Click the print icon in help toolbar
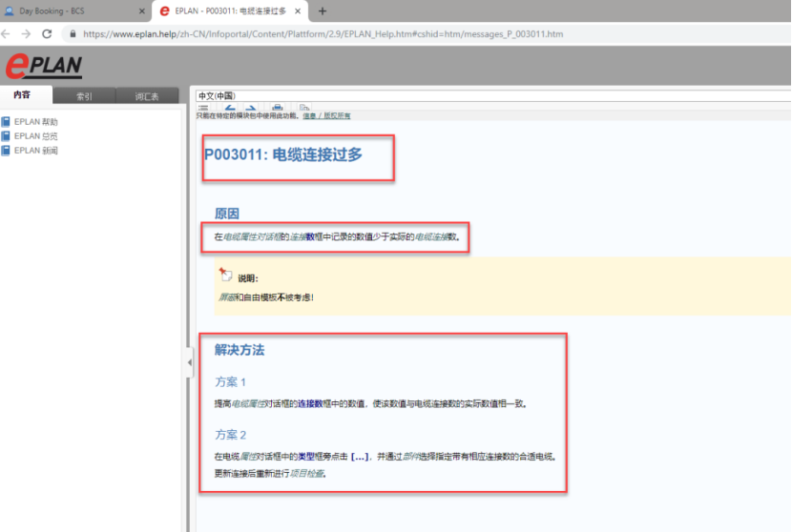 [277, 108]
